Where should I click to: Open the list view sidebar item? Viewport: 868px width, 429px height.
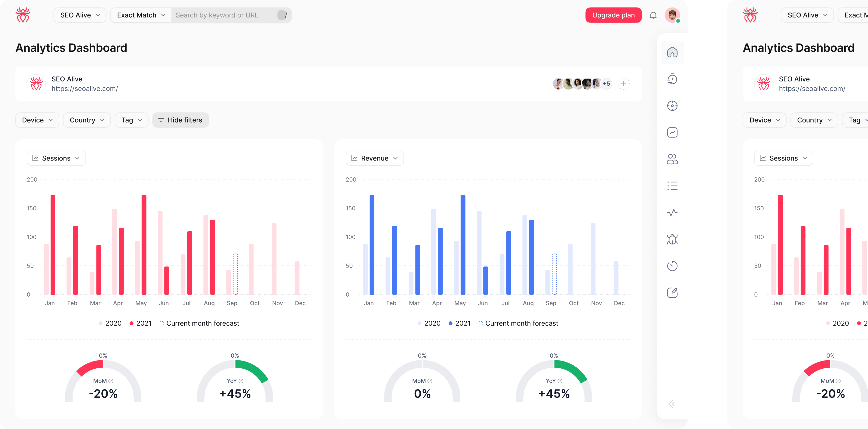pyautogui.click(x=672, y=186)
